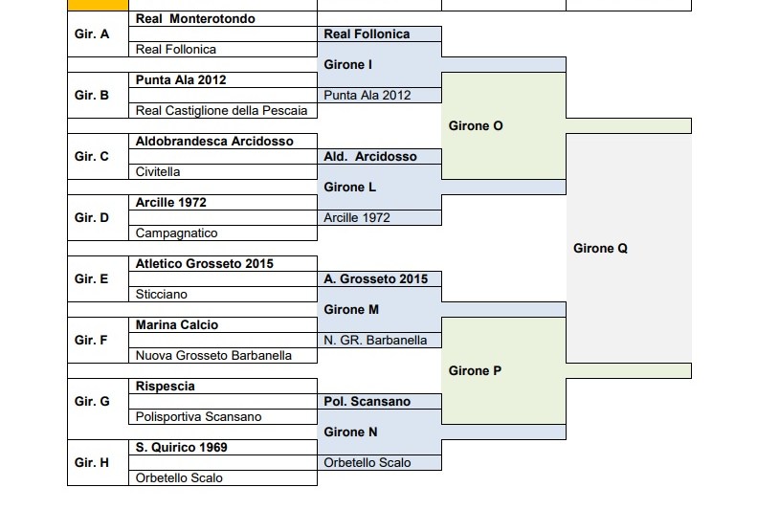Select the "Campagnatico" team entry
Image resolution: width=757 pixels, height=532 pixels.
[177, 233]
